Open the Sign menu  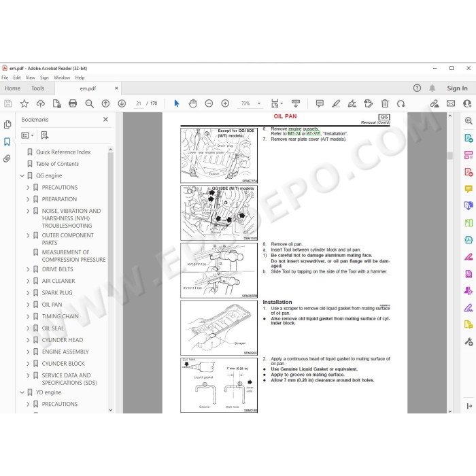pyautogui.click(x=44, y=78)
